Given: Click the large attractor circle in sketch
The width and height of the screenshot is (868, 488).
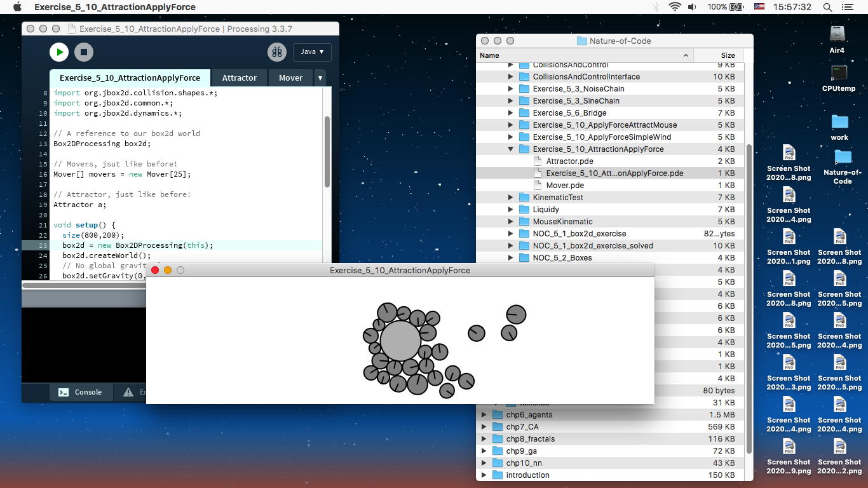Looking at the screenshot, I should [400, 340].
